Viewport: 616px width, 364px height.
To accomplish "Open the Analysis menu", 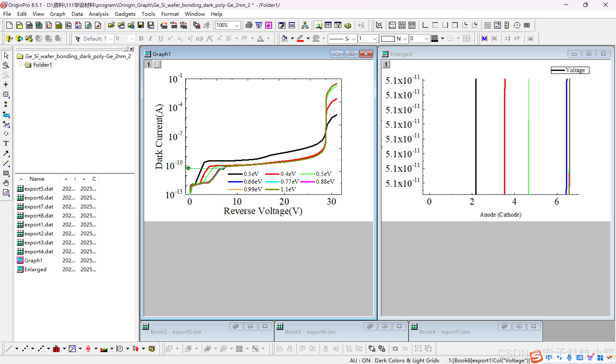I will 98,14.
